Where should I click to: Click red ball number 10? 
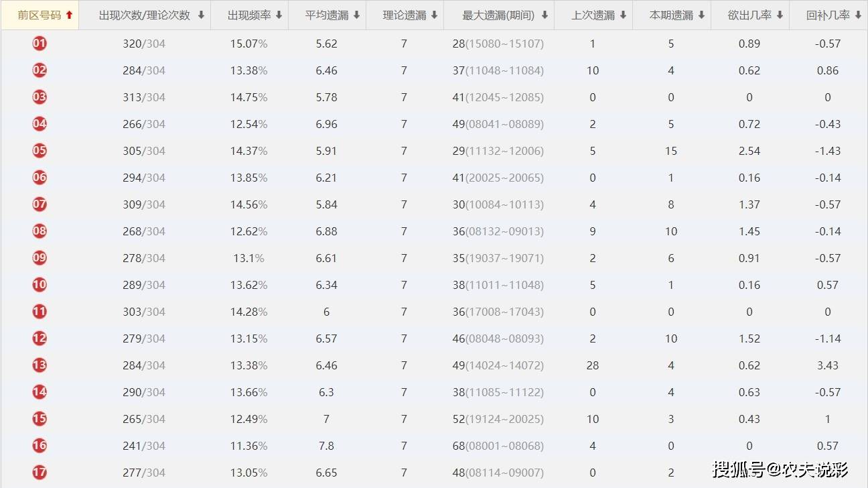(x=40, y=285)
